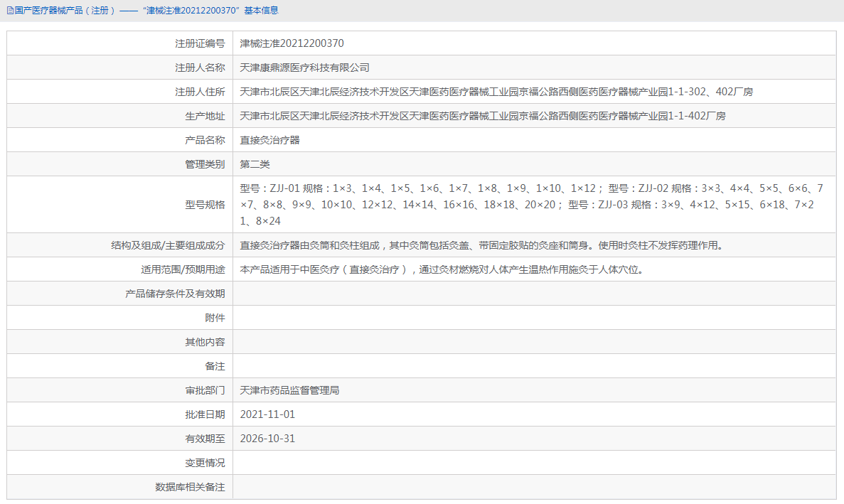Click the header title 国产医疗器械产品（注册）基本信息

[146, 11]
